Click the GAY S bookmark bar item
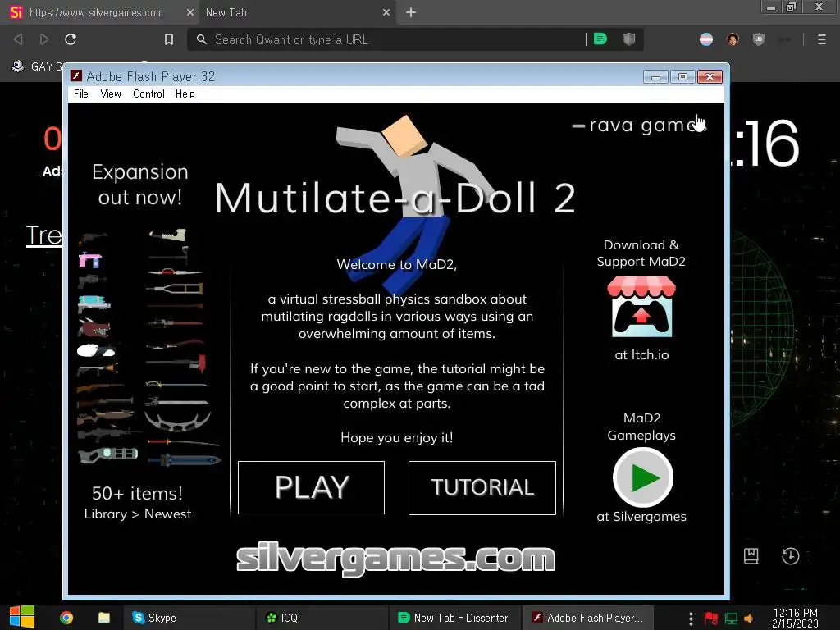 pyautogui.click(x=38, y=66)
